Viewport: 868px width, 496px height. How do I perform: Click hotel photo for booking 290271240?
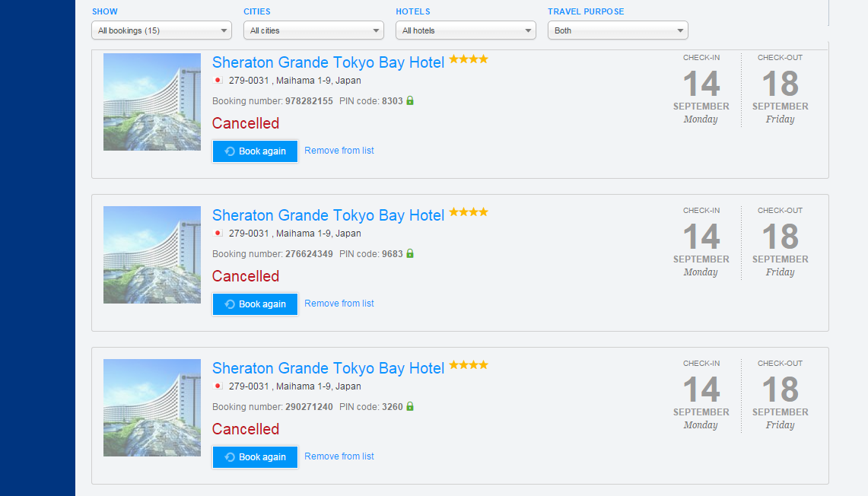152,408
